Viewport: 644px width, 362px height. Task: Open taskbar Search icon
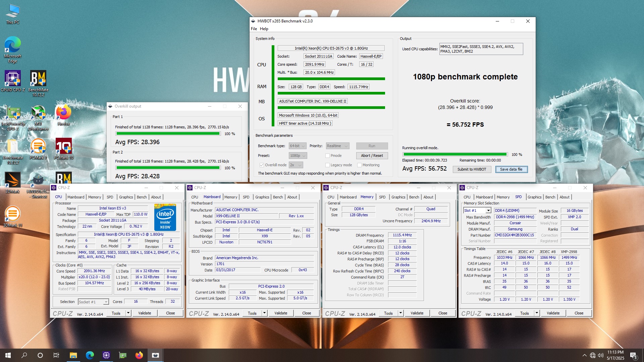(24, 355)
